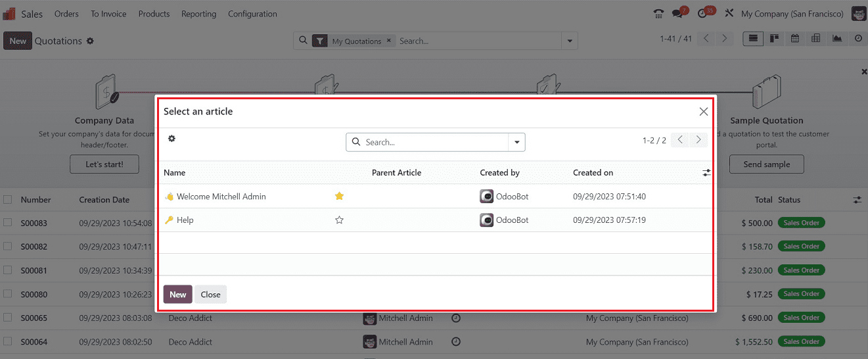The image size is (868, 359).
Task: Open the debug tools wrench icon
Action: pos(729,14)
